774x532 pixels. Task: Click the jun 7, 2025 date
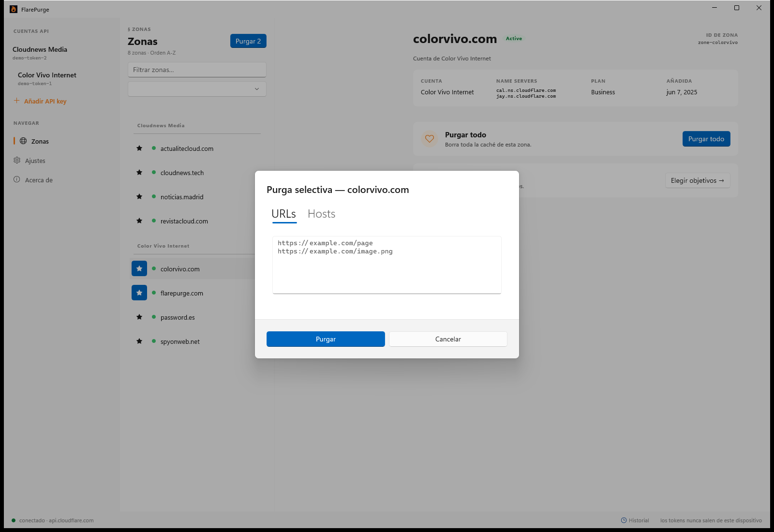coord(682,92)
